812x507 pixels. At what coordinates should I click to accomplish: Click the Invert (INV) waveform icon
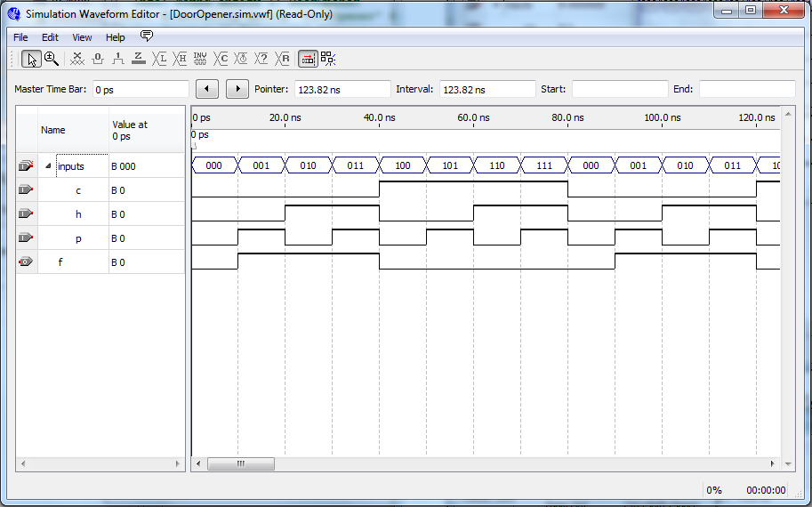200,59
